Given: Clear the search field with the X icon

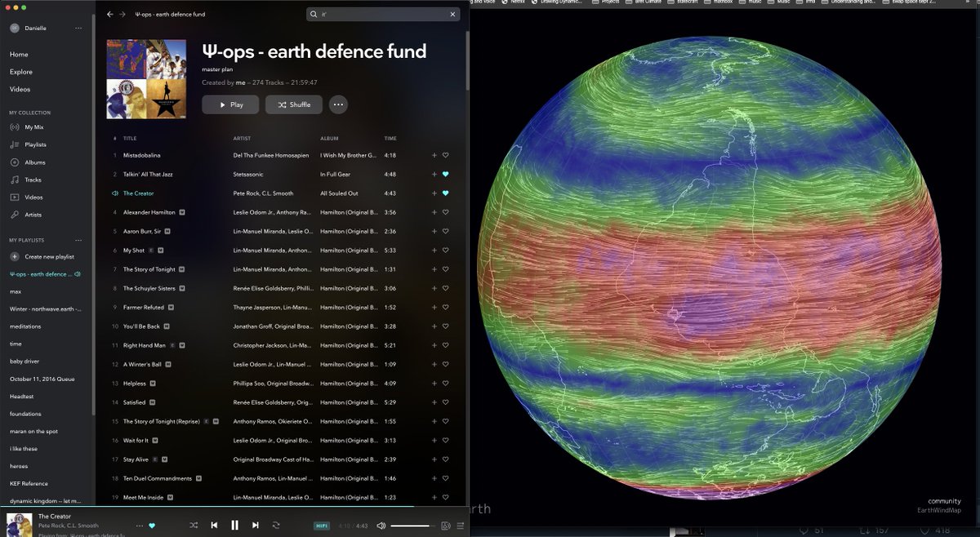Looking at the screenshot, I should [453, 14].
